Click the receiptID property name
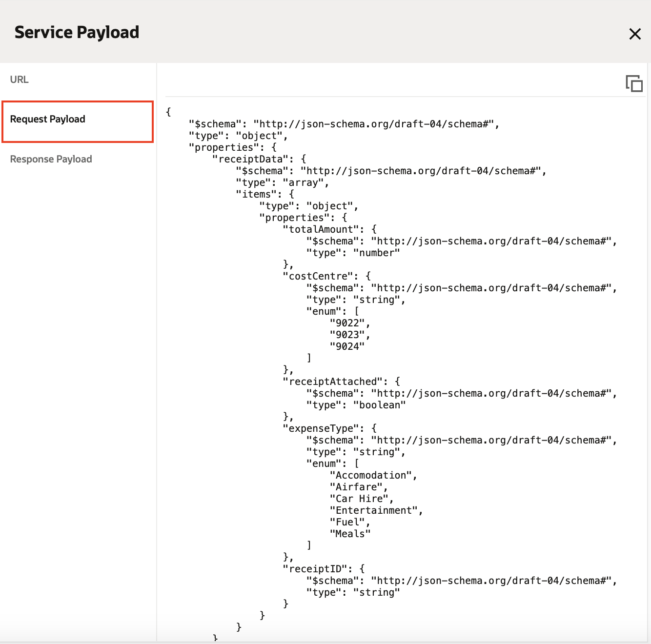 [317, 568]
